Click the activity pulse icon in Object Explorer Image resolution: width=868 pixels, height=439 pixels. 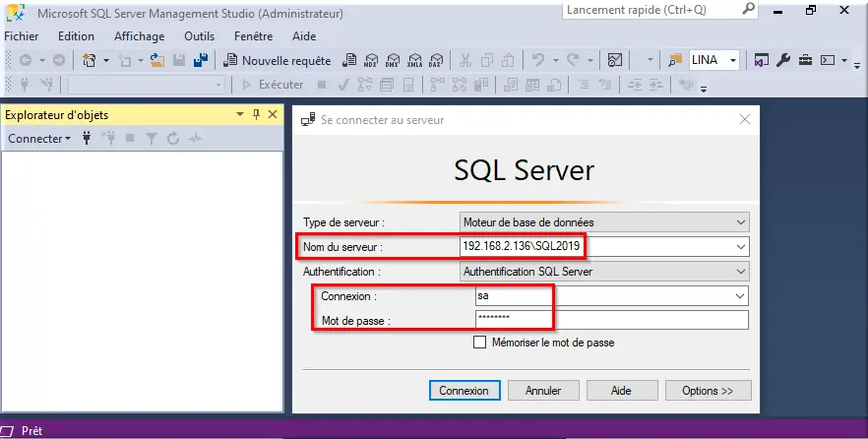[194, 139]
